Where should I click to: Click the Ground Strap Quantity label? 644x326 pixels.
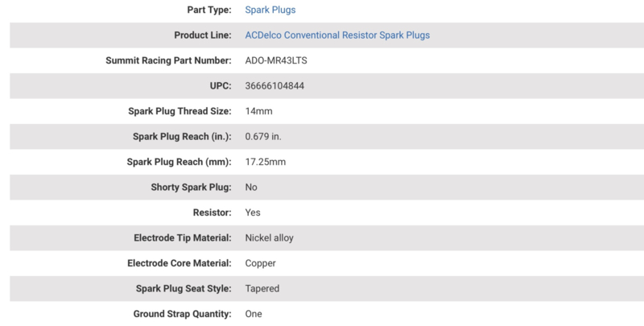coord(183,314)
